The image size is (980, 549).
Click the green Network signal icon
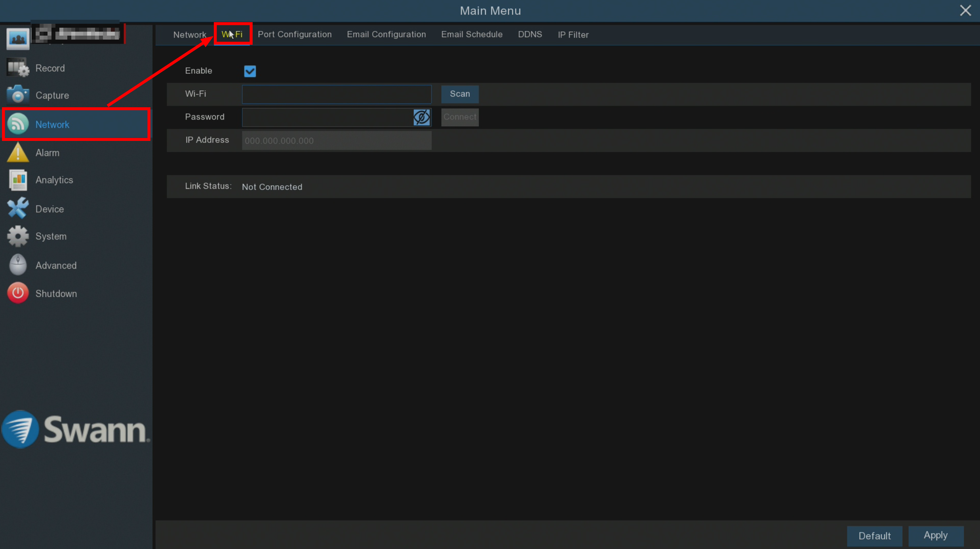click(x=18, y=124)
